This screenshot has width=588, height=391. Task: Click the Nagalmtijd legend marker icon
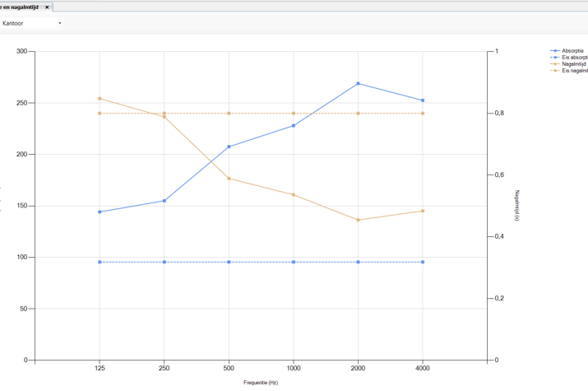(x=555, y=64)
